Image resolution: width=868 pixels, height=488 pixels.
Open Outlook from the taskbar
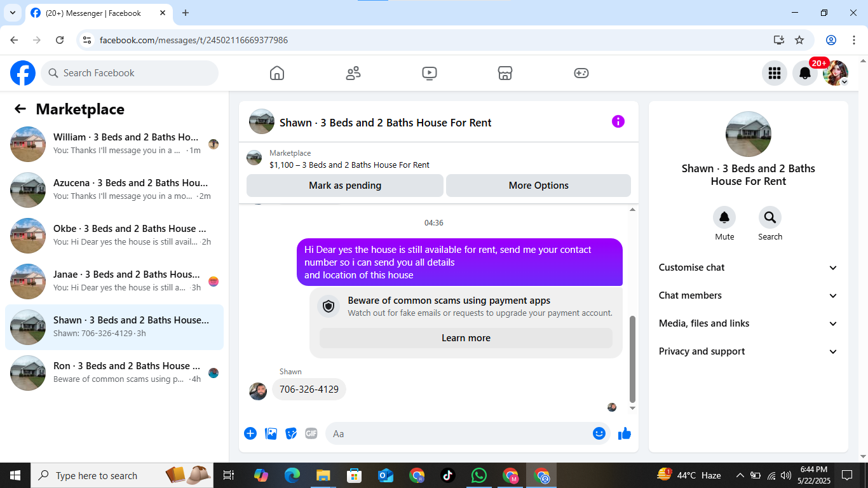coord(386,475)
